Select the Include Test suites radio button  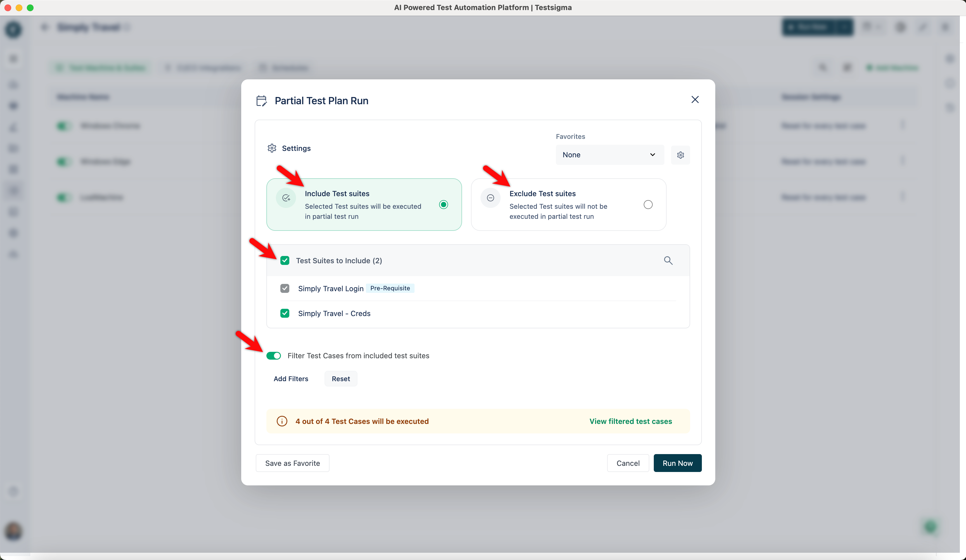443,205
